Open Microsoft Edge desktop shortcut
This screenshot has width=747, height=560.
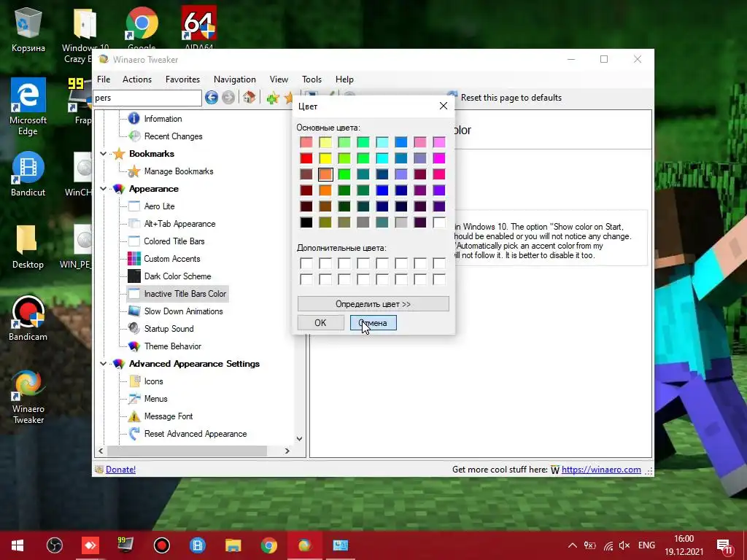point(28,107)
